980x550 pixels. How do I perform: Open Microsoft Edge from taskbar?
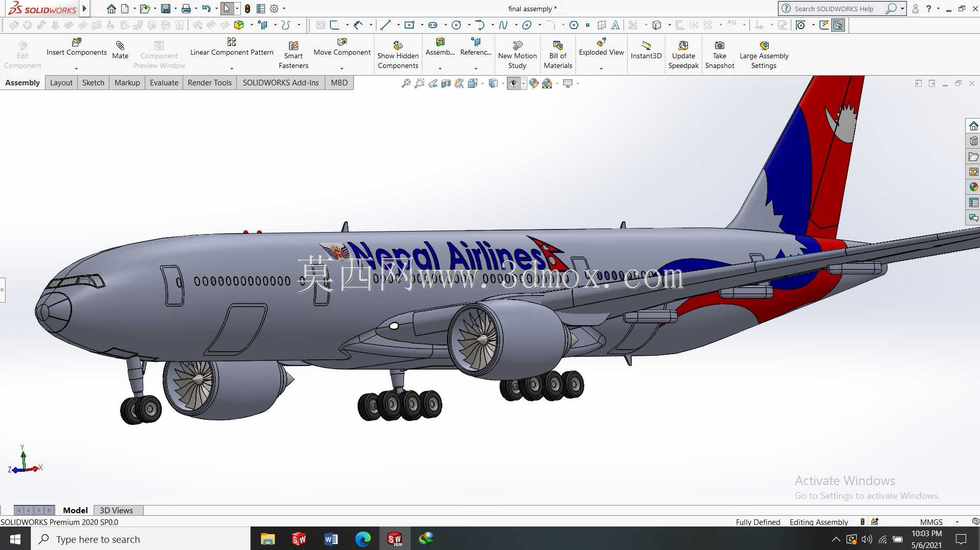(363, 539)
